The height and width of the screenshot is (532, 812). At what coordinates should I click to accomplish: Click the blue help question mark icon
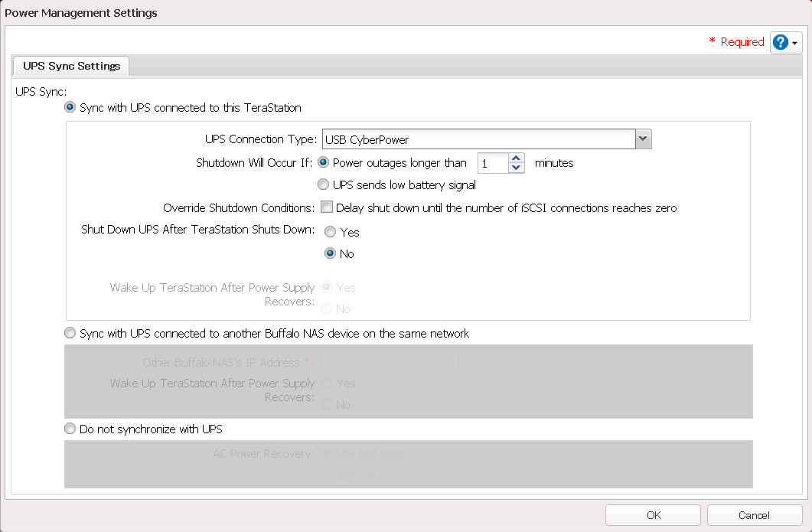click(781, 43)
